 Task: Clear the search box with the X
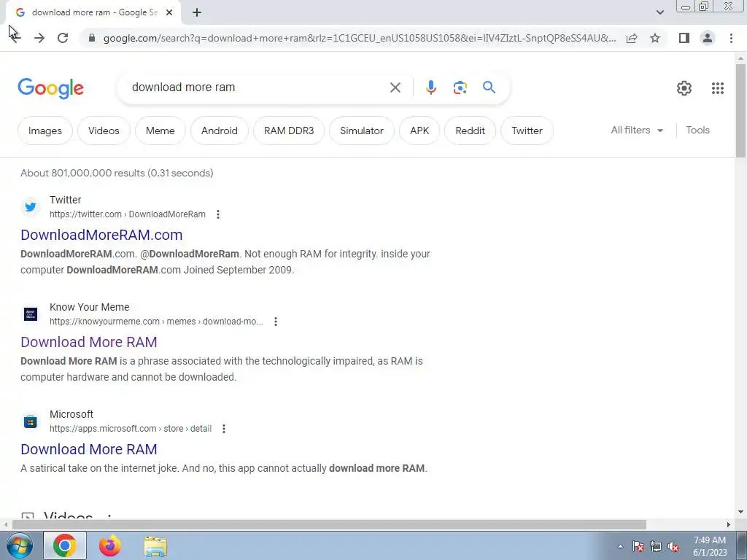(395, 87)
